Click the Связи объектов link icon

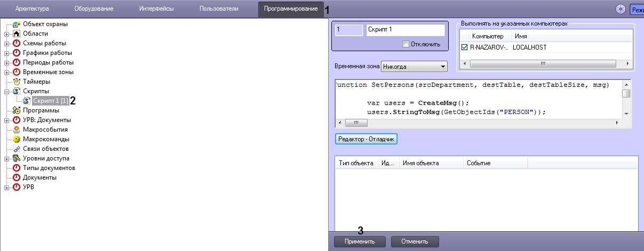point(17,149)
